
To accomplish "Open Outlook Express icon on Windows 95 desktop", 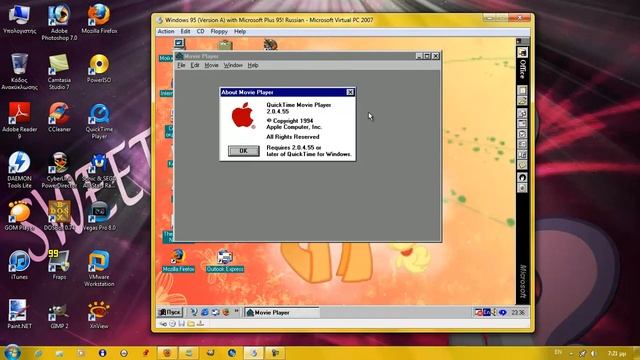I will pyautogui.click(x=225, y=260).
